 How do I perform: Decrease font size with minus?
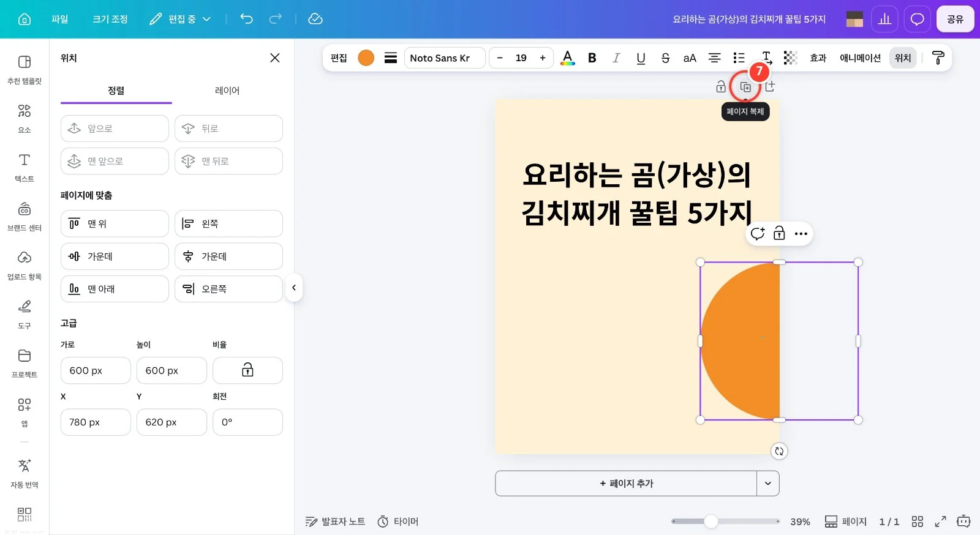coord(500,58)
